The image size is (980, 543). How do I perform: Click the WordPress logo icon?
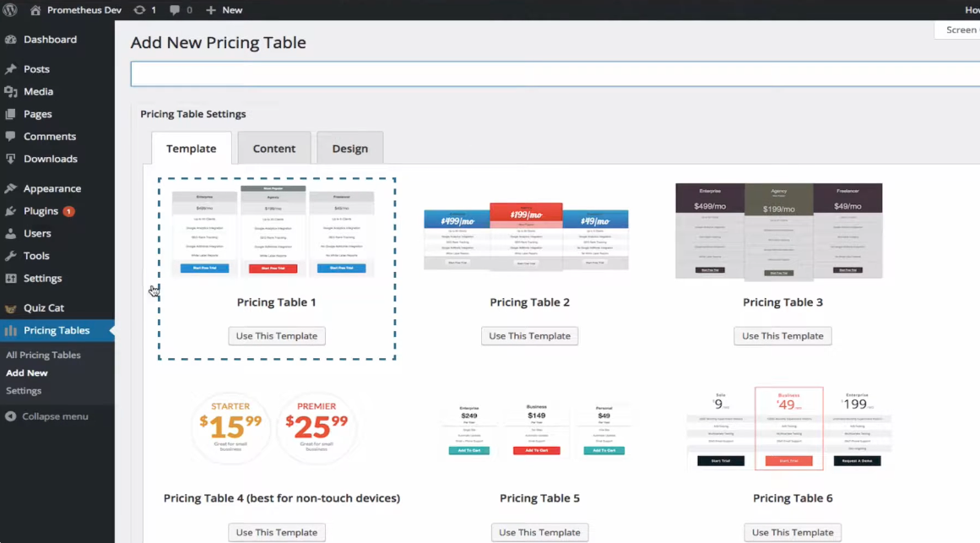tap(10, 10)
